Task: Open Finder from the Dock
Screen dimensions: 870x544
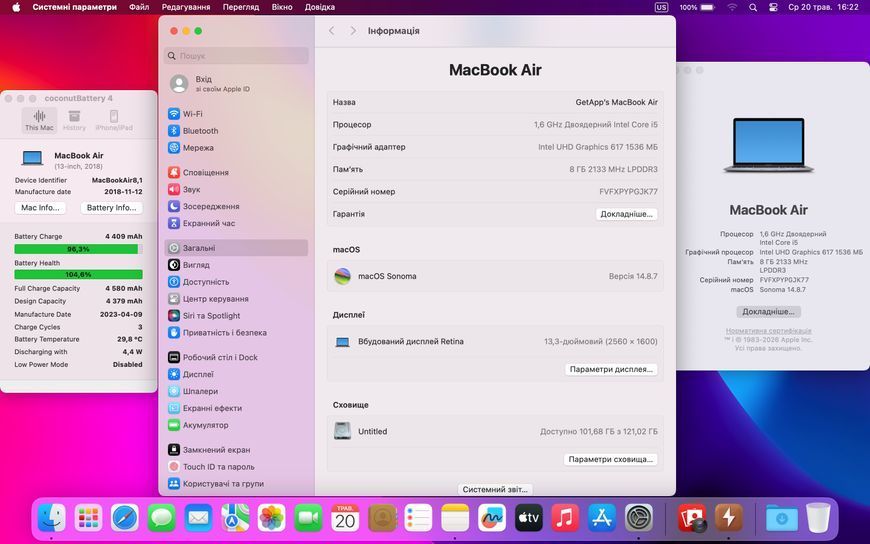Action: (x=52, y=518)
